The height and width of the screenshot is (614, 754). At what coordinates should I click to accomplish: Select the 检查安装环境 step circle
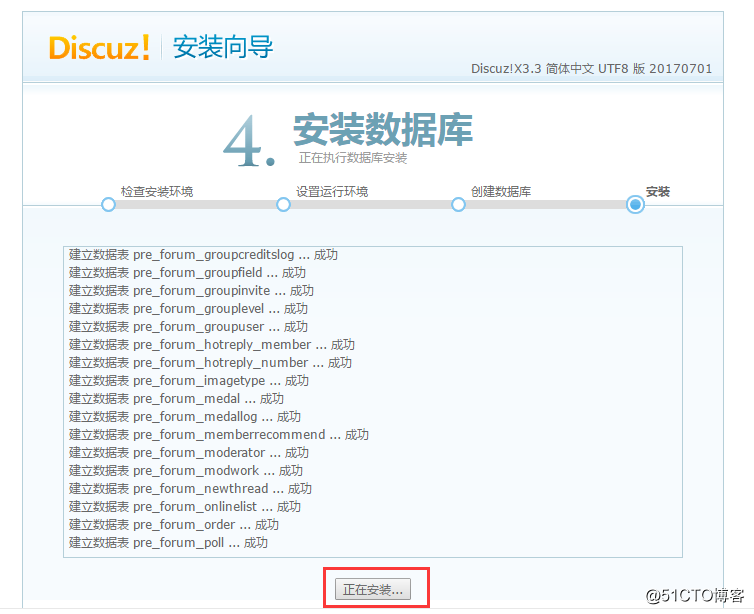click(x=109, y=204)
